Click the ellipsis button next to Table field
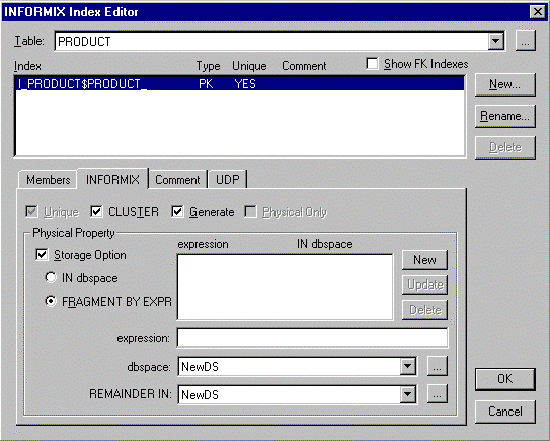Screen dimensions: 550x441 tap(525, 41)
